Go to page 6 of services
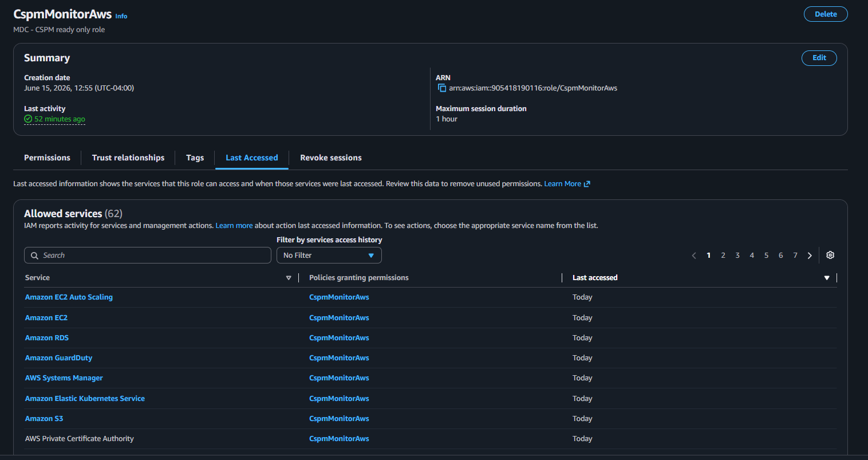This screenshot has width=868, height=460. pyautogui.click(x=780, y=255)
